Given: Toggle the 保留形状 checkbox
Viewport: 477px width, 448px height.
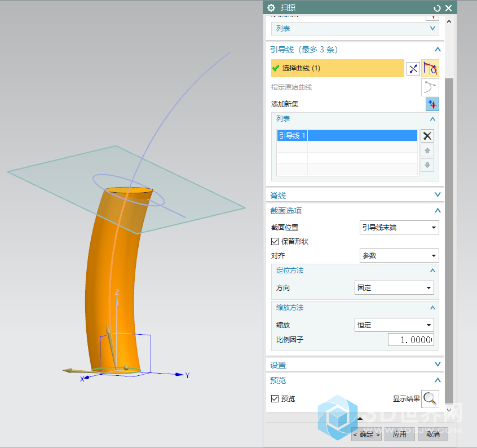Looking at the screenshot, I should click(275, 242).
